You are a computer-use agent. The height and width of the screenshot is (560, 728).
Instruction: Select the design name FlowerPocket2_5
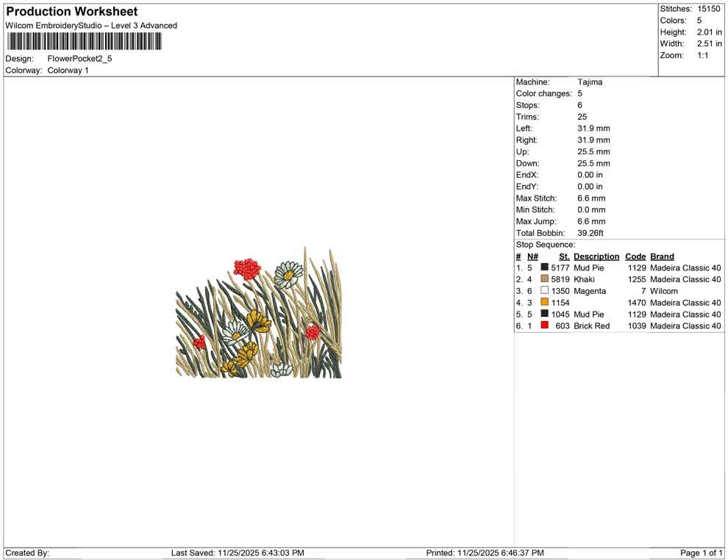tap(79, 59)
